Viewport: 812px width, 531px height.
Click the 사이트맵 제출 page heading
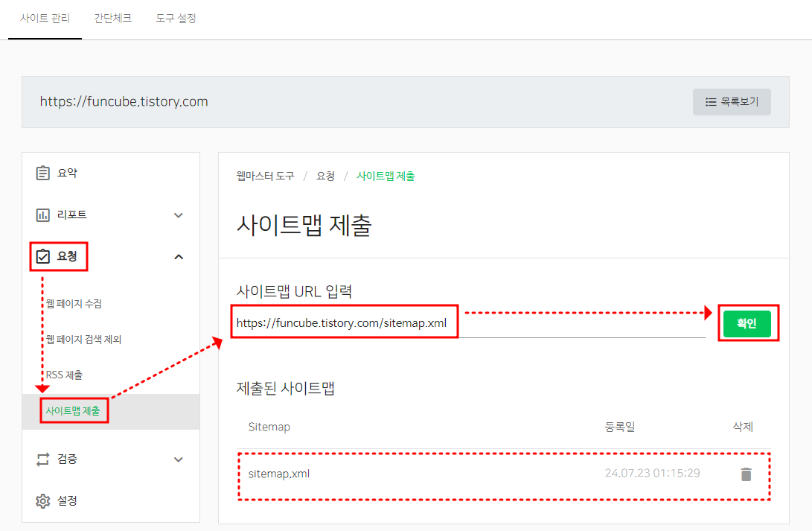(x=304, y=225)
